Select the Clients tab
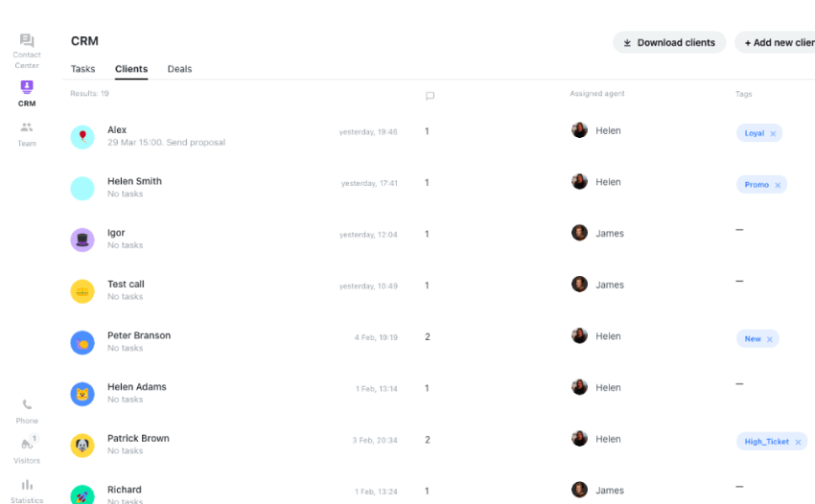 click(x=131, y=69)
